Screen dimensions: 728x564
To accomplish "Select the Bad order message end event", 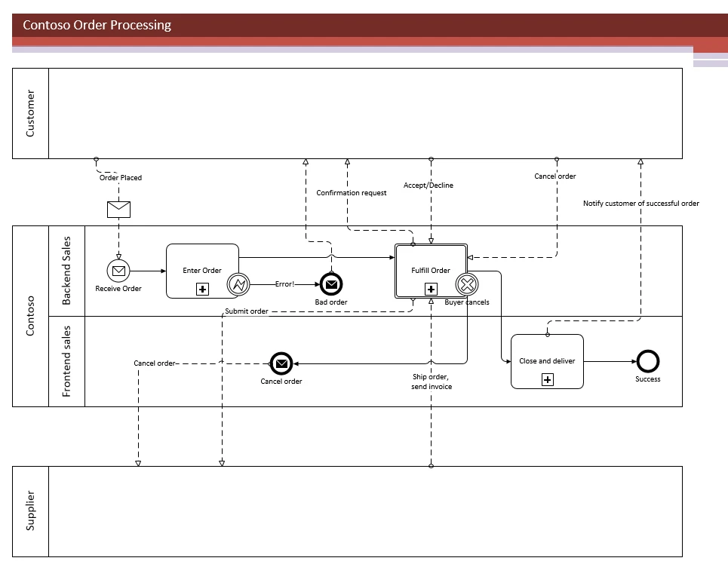I will tap(330, 285).
